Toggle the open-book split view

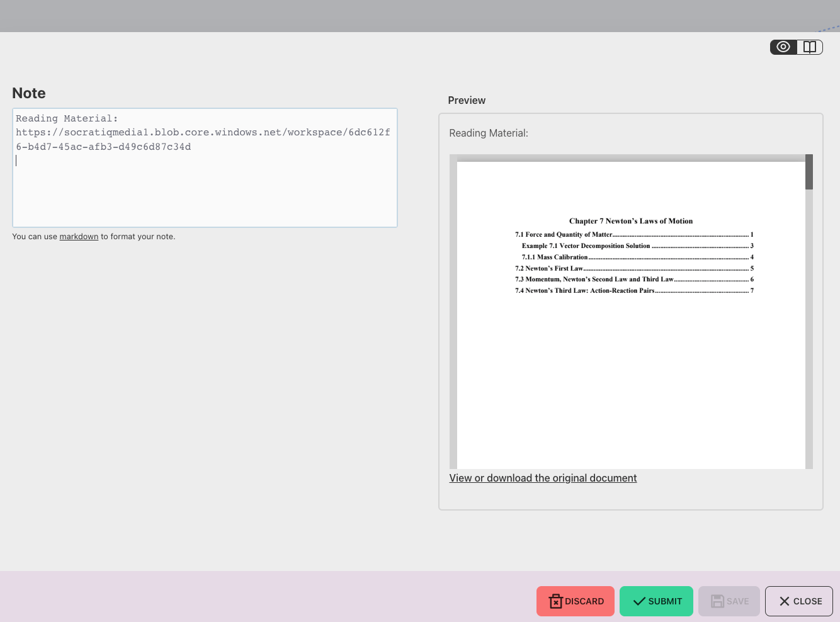click(810, 47)
